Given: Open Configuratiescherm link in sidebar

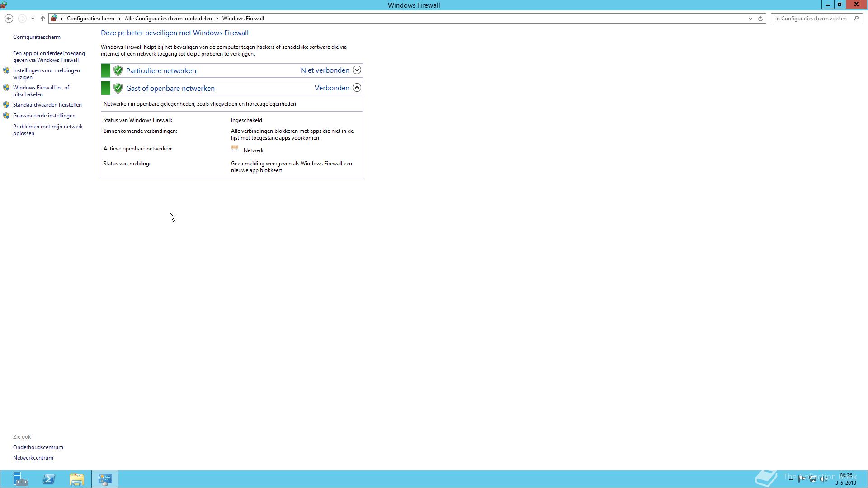Looking at the screenshot, I should 37,37.
